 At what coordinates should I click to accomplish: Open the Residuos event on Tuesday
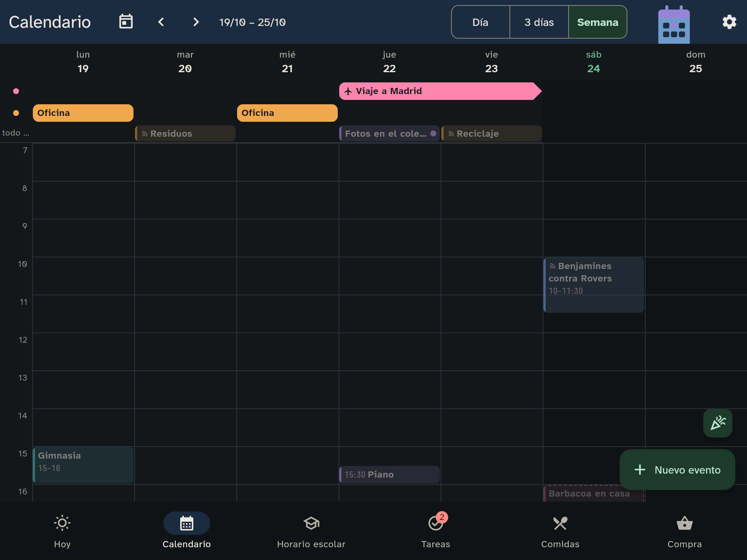tap(185, 133)
